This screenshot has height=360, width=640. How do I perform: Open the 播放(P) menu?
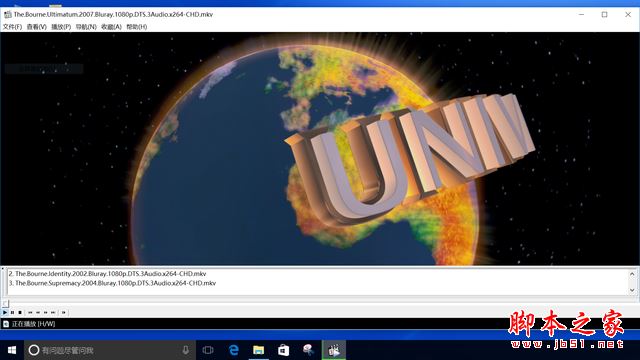coord(61,27)
